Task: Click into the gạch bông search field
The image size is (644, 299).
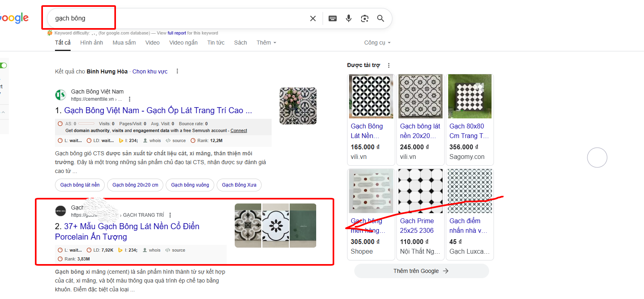Action: pyautogui.click(x=177, y=18)
